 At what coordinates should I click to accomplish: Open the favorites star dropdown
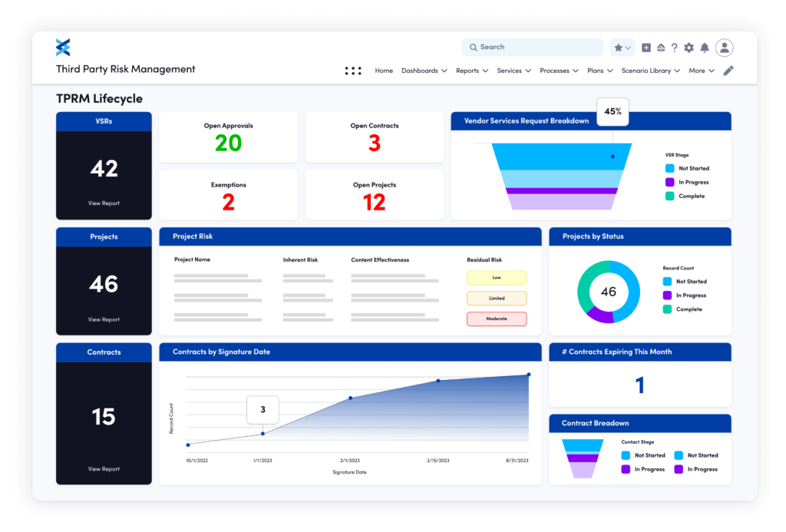[622, 48]
